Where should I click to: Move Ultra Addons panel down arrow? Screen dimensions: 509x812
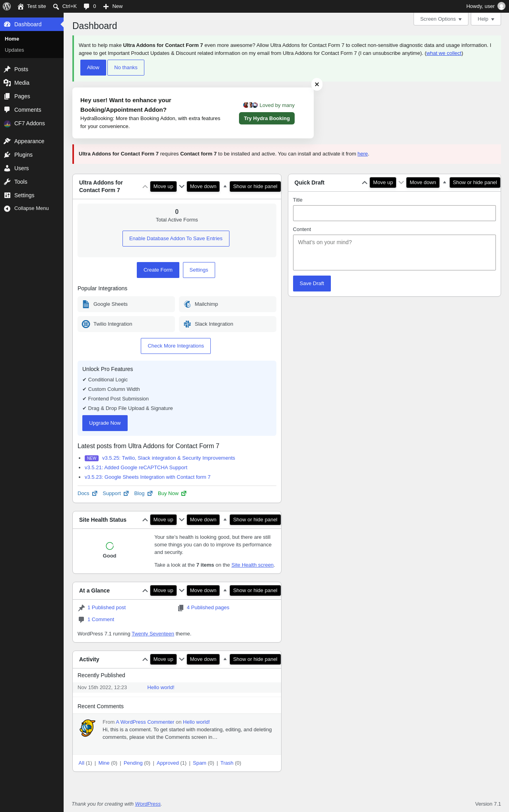182,186
